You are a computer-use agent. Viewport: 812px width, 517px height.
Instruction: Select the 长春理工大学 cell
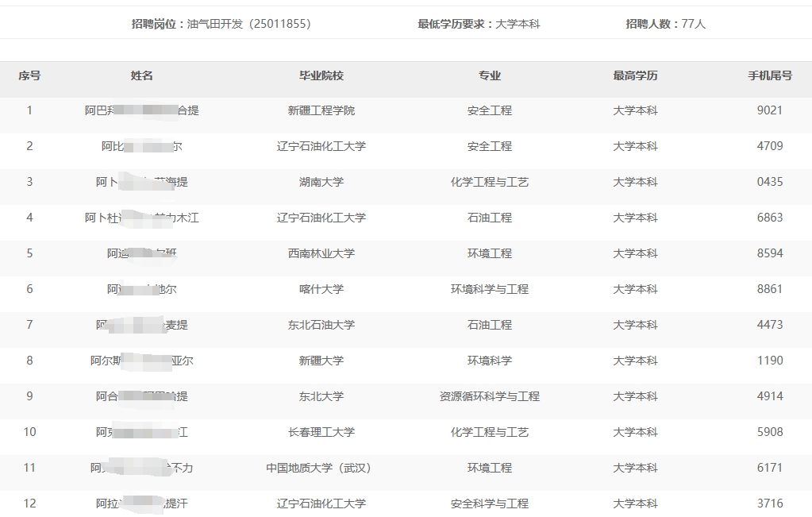[x=321, y=432]
